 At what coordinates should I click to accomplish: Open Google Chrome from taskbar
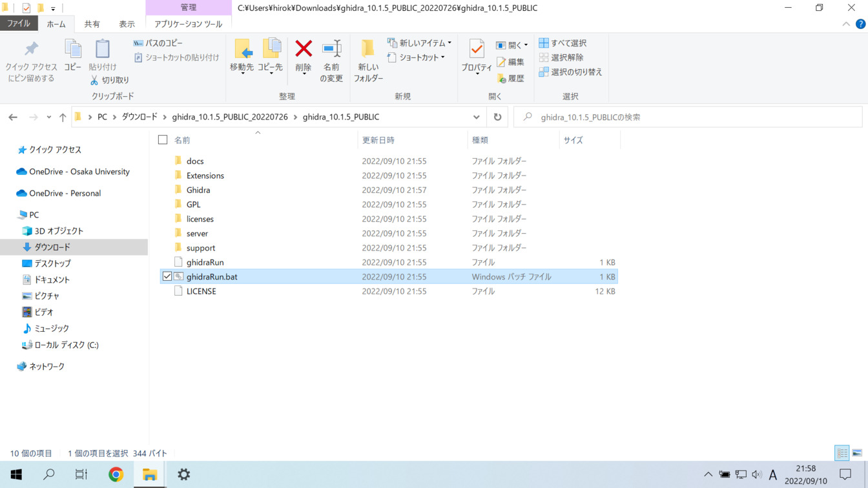click(x=116, y=474)
